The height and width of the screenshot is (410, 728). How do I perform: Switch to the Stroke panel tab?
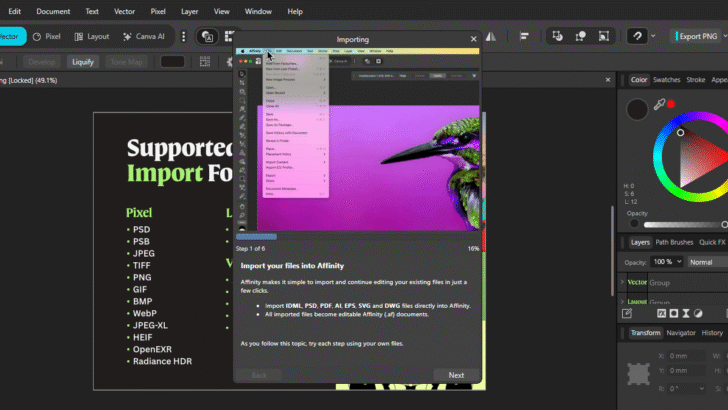click(x=696, y=80)
